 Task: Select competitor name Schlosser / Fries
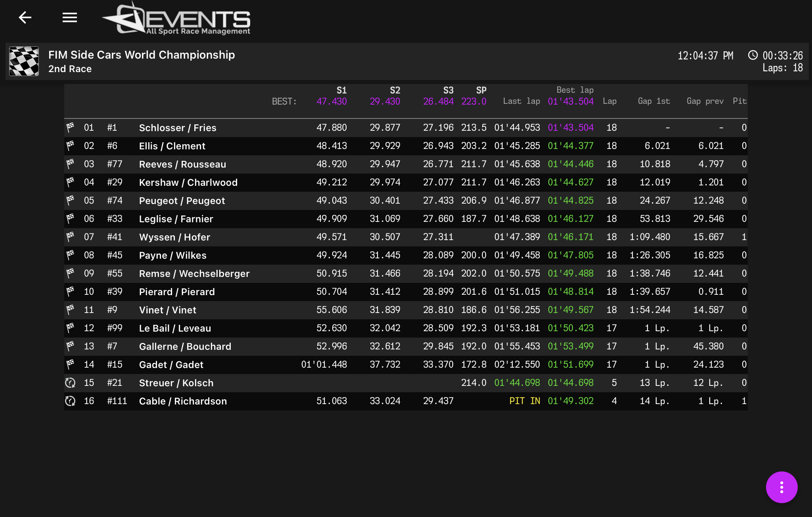click(x=178, y=128)
